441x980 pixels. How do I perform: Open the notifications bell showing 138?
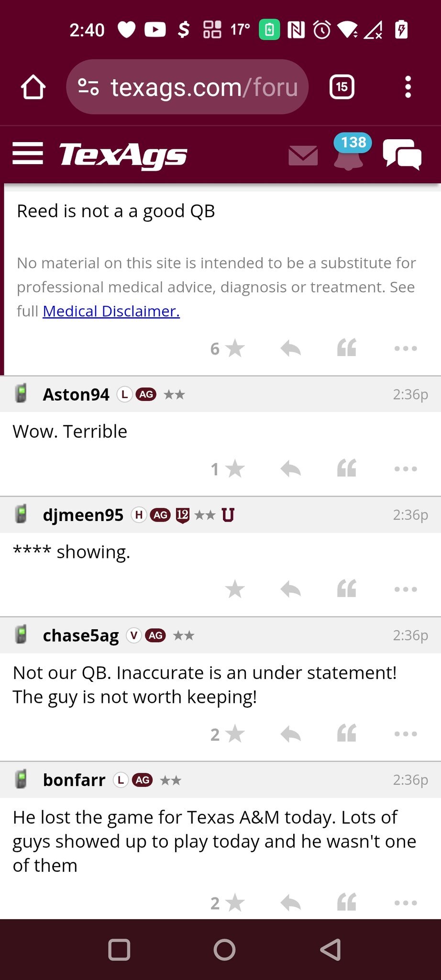pyautogui.click(x=349, y=155)
